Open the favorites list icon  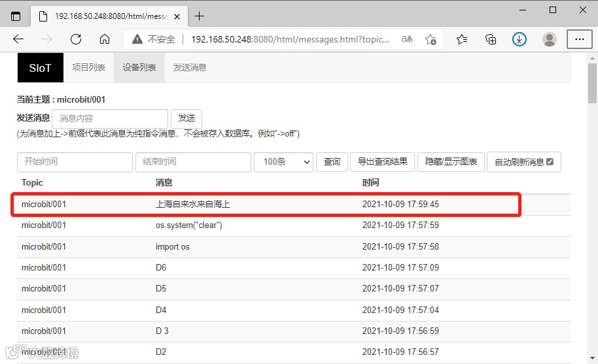[x=462, y=39]
